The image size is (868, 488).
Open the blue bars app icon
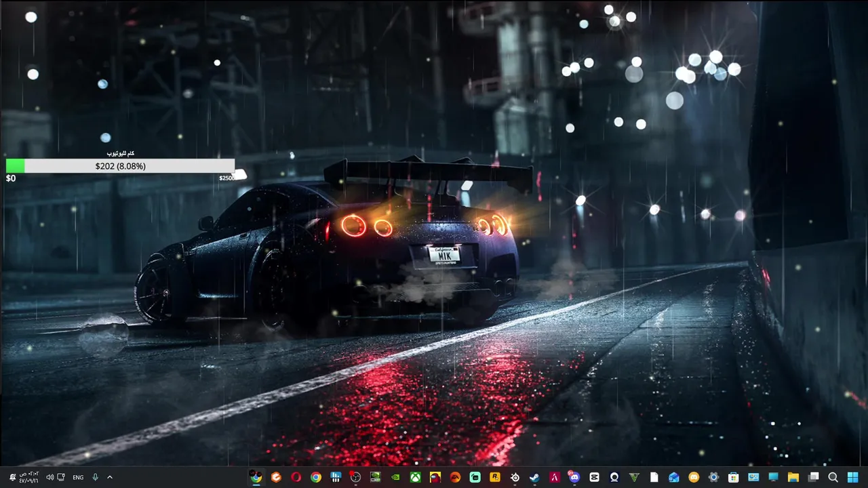tap(336, 477)
